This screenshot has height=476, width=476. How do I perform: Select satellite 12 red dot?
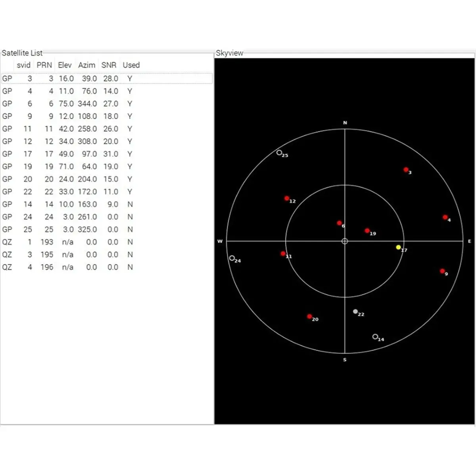287,198
